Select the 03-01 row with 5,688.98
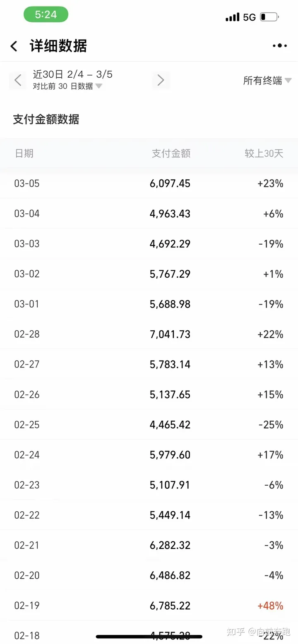The height and width of the screenshot is (644, 298). point(149,304)
